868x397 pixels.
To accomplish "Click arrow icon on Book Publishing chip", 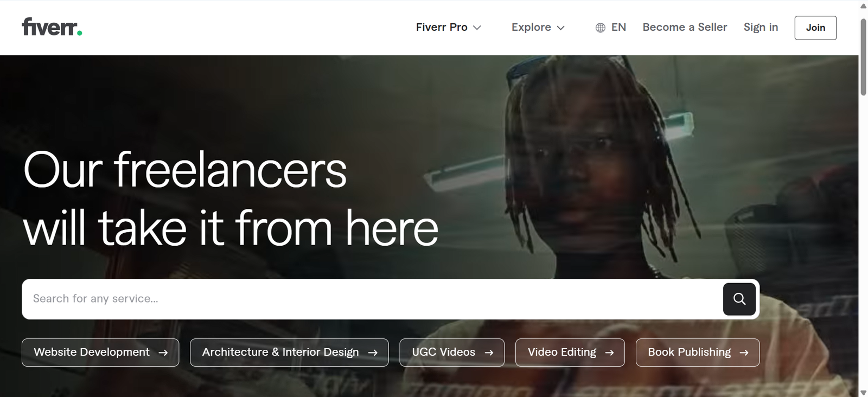I will pyautogui.click(x=744, y=353).
